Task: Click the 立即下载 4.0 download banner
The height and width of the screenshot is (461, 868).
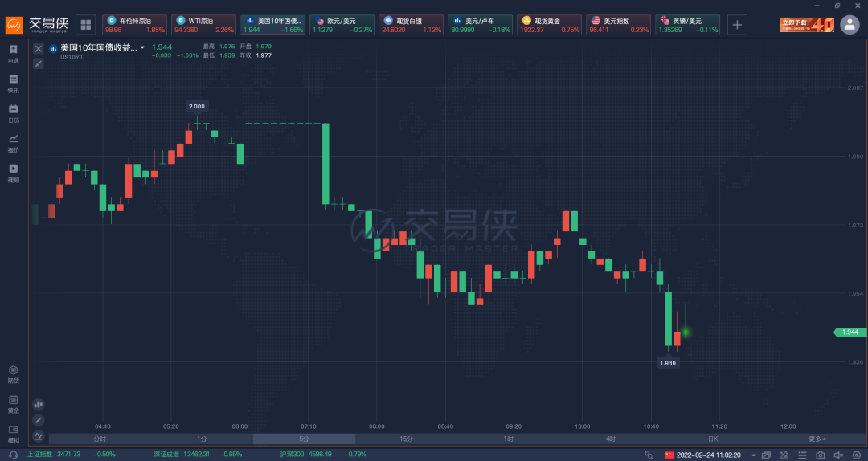Action: coord(807,25)
